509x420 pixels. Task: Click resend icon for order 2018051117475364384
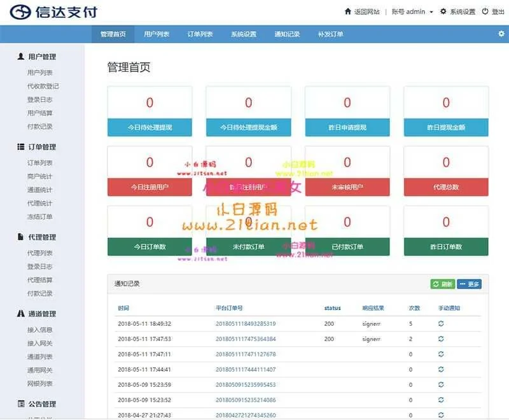point(442,339)
